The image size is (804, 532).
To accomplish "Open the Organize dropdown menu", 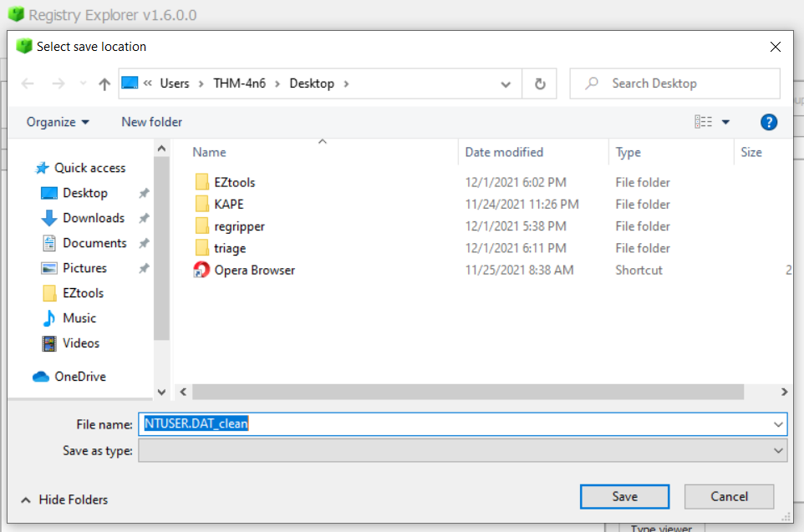I will point(57,121).
